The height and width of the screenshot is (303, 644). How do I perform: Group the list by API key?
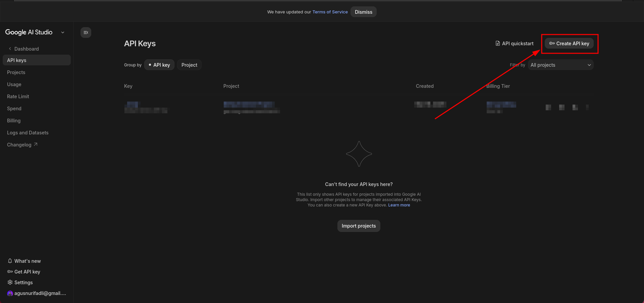(x=159, y=65)
